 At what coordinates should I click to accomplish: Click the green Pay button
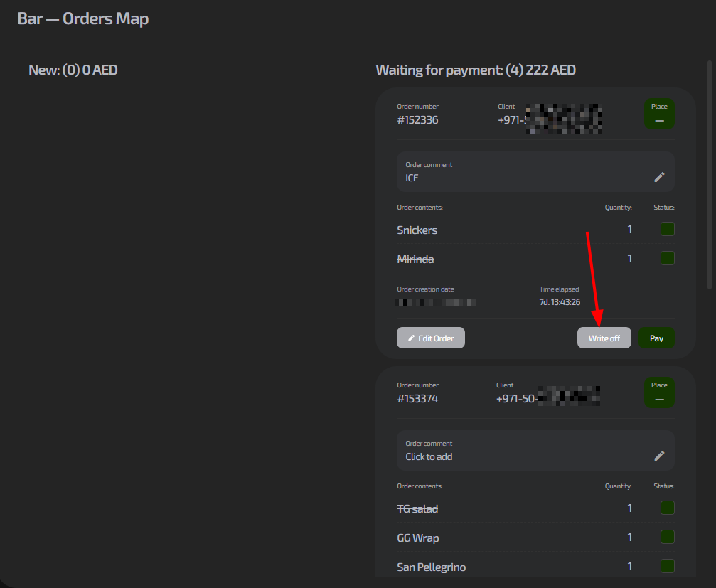click(x=656, y=338)
